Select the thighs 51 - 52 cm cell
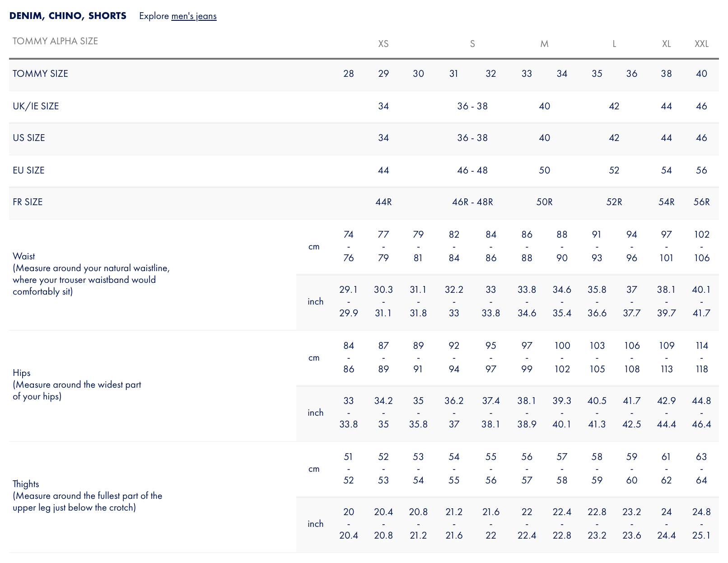The height and width of the screenshot is (563, 728). (348, 469)
